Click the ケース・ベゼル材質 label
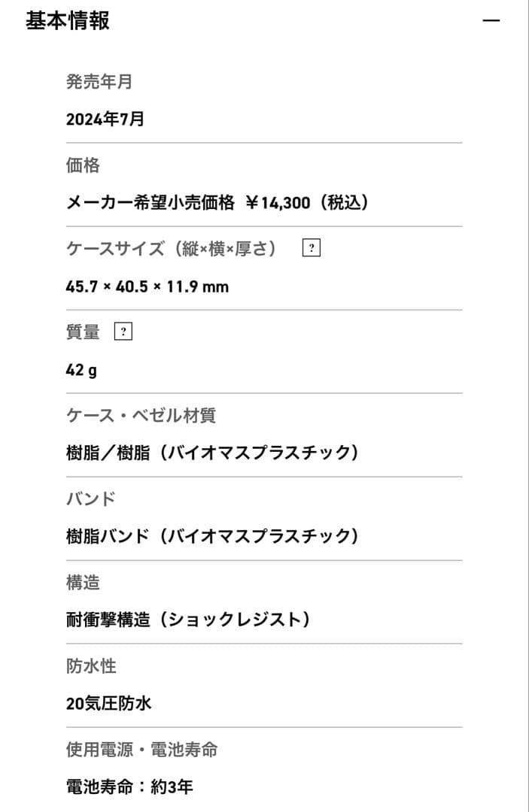 click(141, 416)
